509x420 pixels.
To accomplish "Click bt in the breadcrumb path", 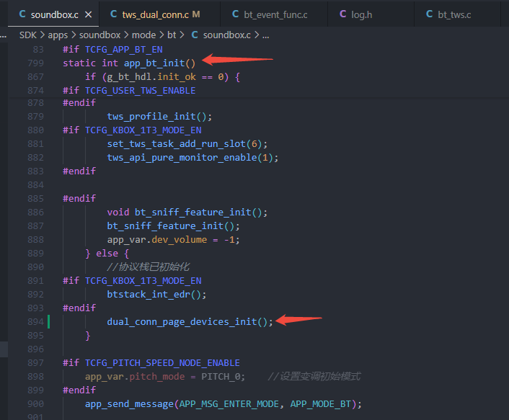I will pyautogui.click(x=172, y=35).
